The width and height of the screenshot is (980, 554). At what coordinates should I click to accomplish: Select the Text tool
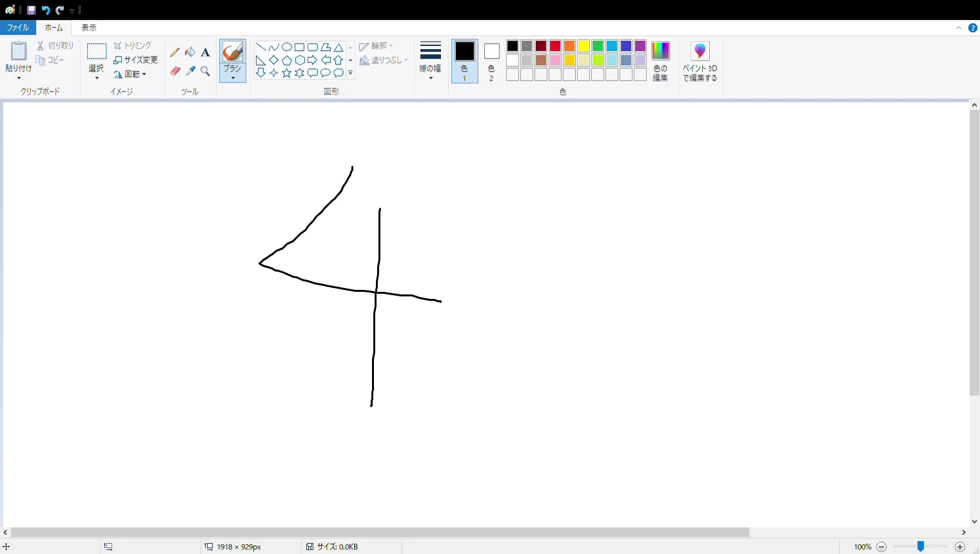(206, 52)
